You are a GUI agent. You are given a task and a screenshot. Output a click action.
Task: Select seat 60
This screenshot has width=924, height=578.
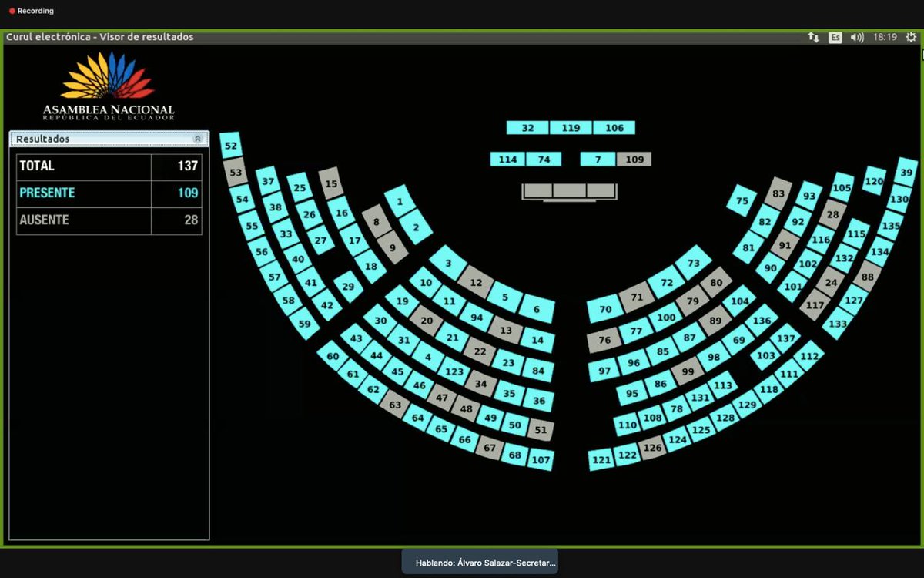[333, 356]
